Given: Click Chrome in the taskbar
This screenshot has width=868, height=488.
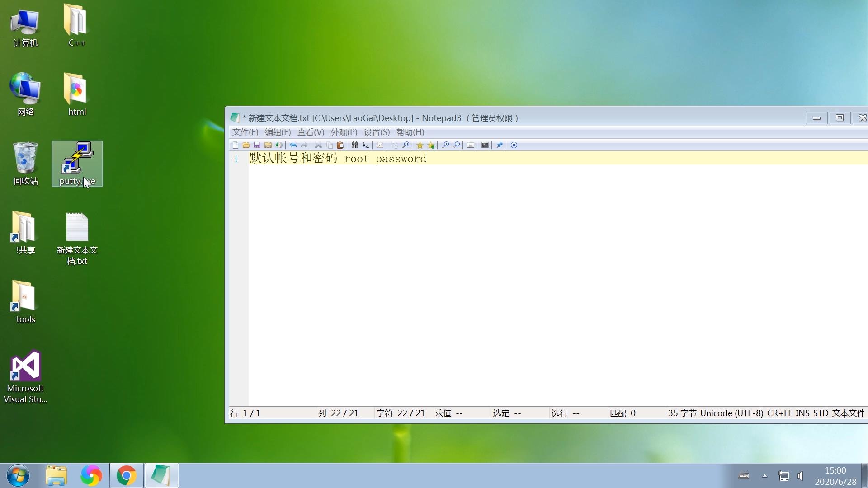Looking at the screenshot, I should click(126, 475).
